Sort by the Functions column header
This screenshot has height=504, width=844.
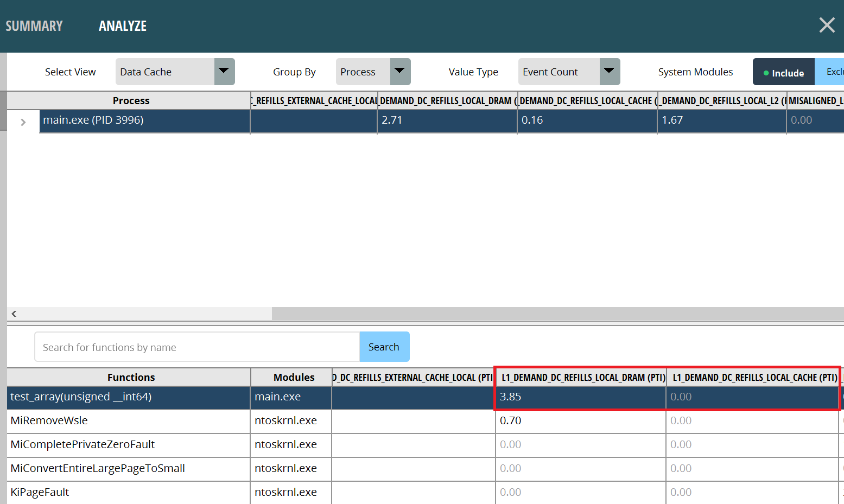coord(131,377)
